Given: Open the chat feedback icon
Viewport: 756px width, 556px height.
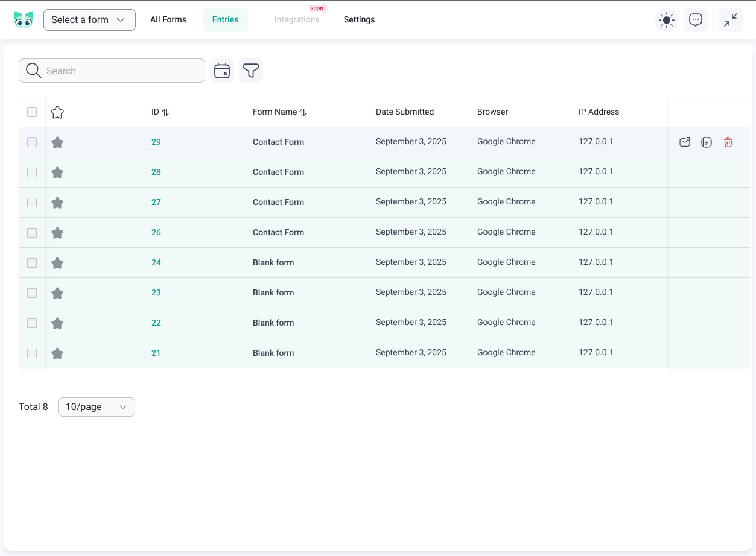Looking at the screenshot, I should click(696, 20).
